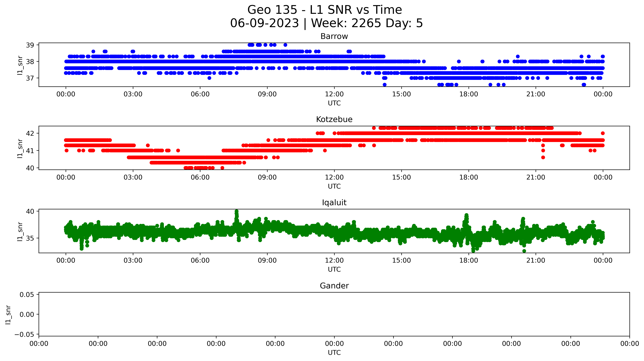Click the '18:00' x-axis tick in Kotzebue plot
644x361 pixels.
[x=469, y=177]
